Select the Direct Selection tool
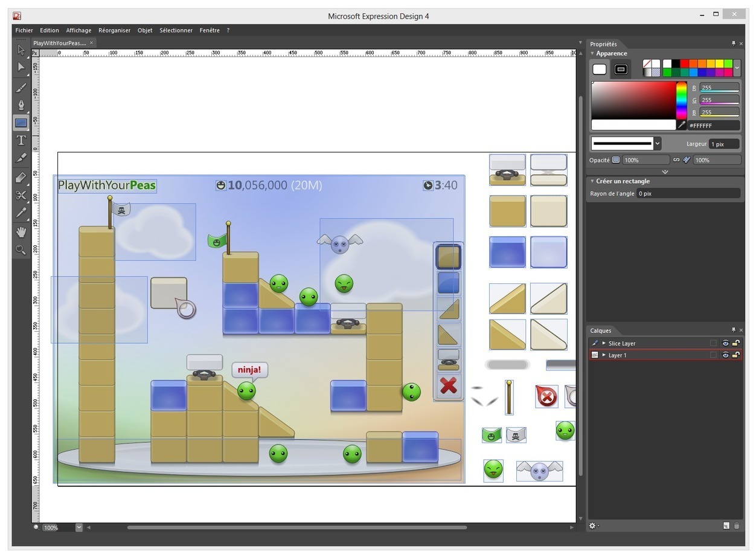The image size is (756, 557). 21,67
